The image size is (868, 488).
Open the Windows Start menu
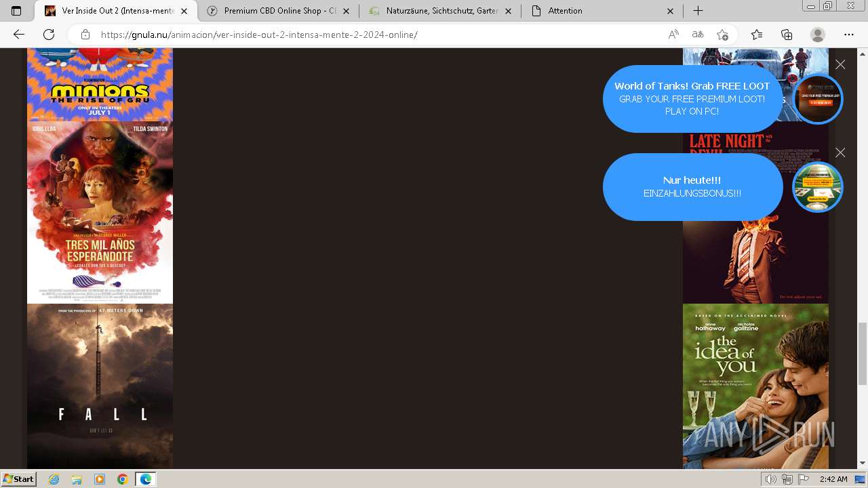(x=18, y=479)
